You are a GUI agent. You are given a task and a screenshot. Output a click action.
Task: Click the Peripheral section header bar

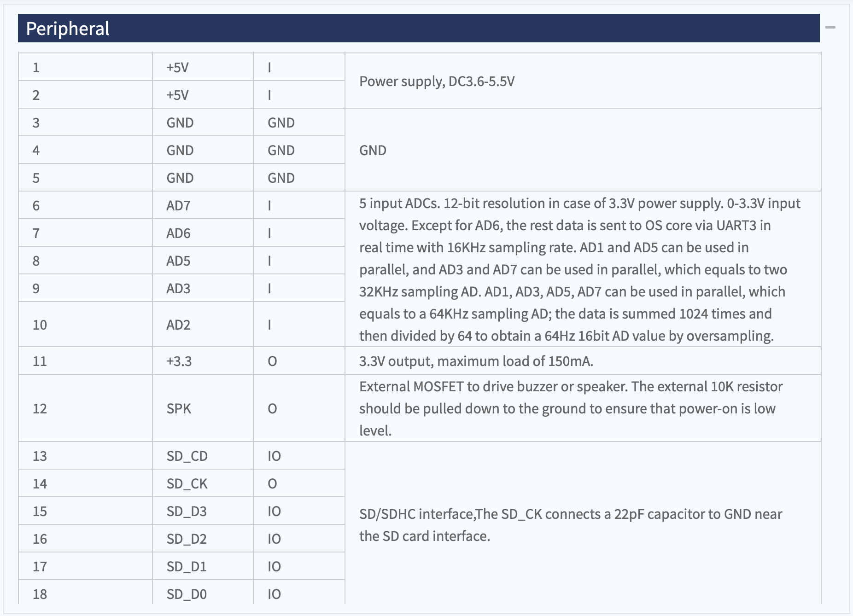pos(419,28)
